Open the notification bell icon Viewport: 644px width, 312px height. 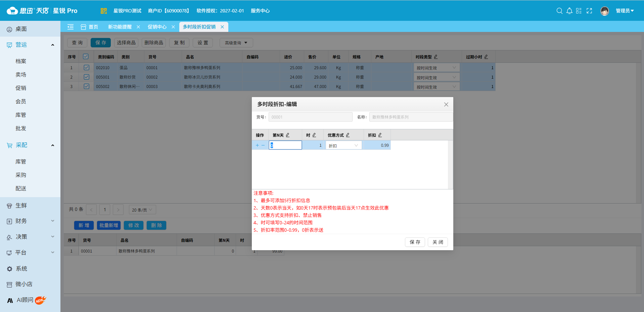pyautogui.click(x=569, y=11)
